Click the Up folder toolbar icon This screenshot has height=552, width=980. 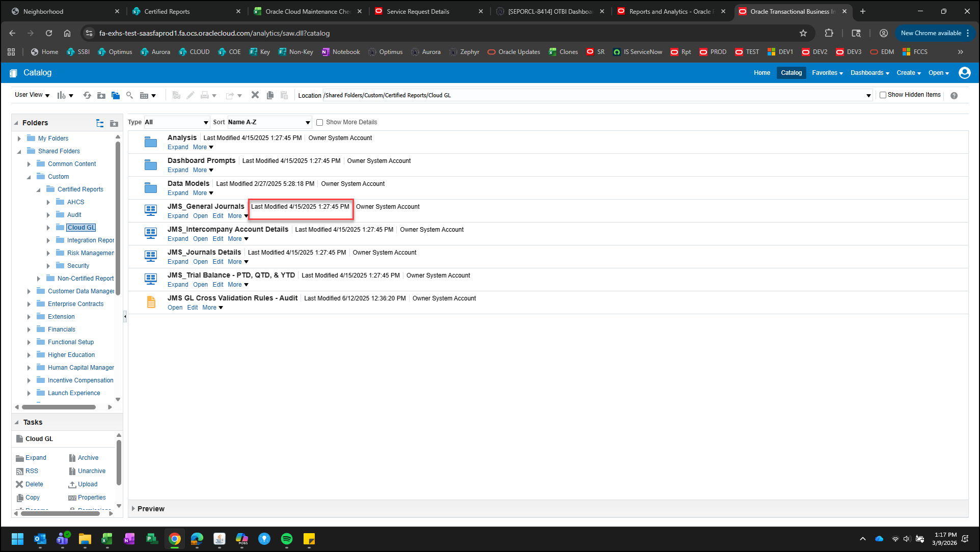(101, 95)
